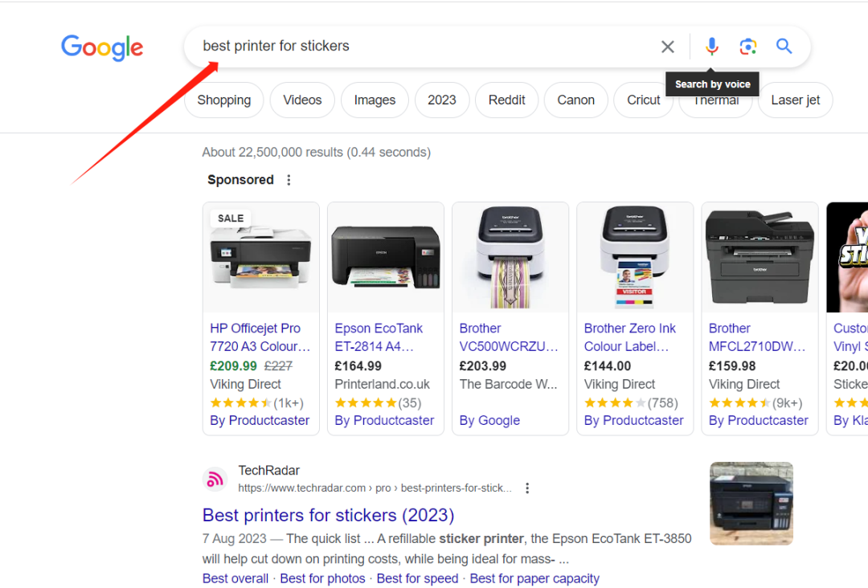Open the Epson EcoTank ET-2814 product image

(386, 257)
